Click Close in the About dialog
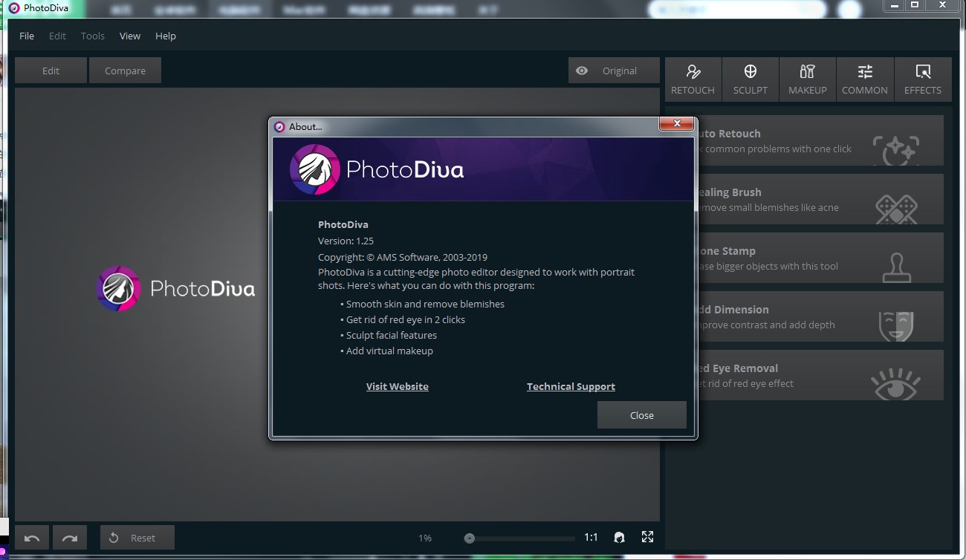Screen dimensions: 966x560 coord(642,415)
